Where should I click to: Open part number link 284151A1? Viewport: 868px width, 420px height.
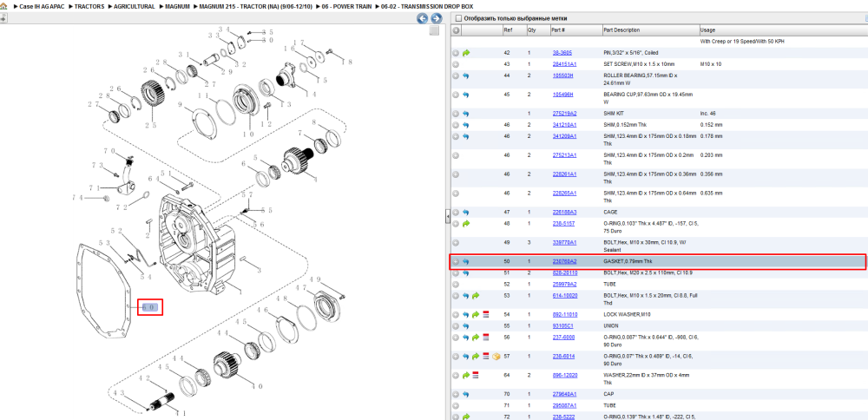point(564,64)
